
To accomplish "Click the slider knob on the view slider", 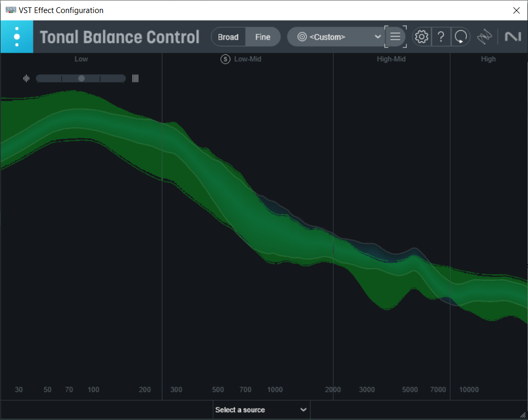I will 81,78.
